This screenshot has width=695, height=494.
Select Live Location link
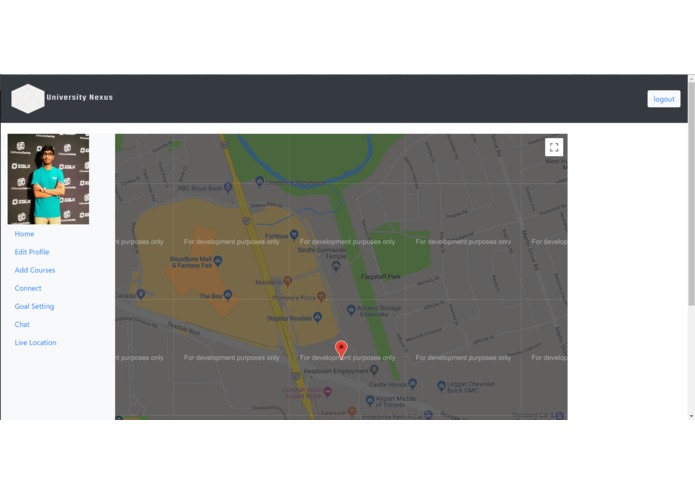point(35,343)
